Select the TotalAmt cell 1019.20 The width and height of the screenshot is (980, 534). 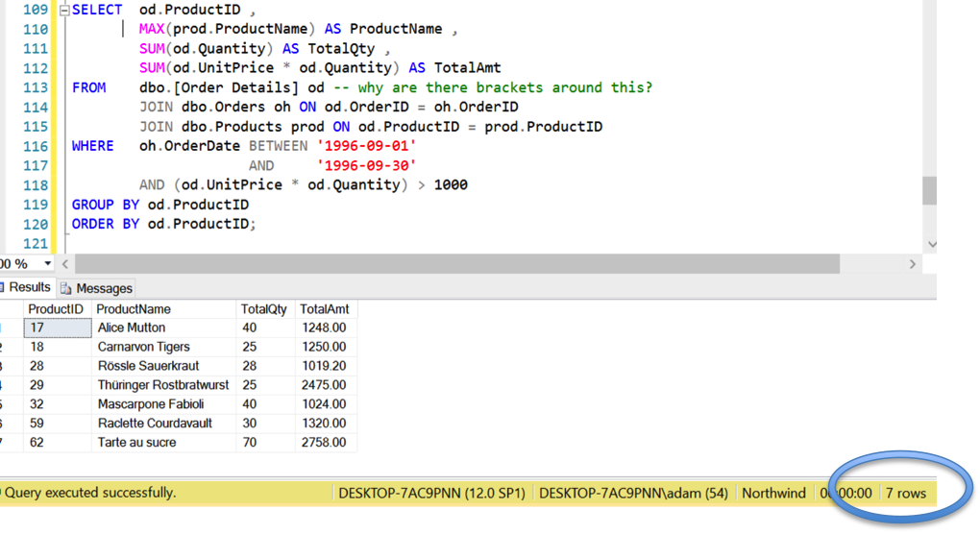[x=326, y=366]
